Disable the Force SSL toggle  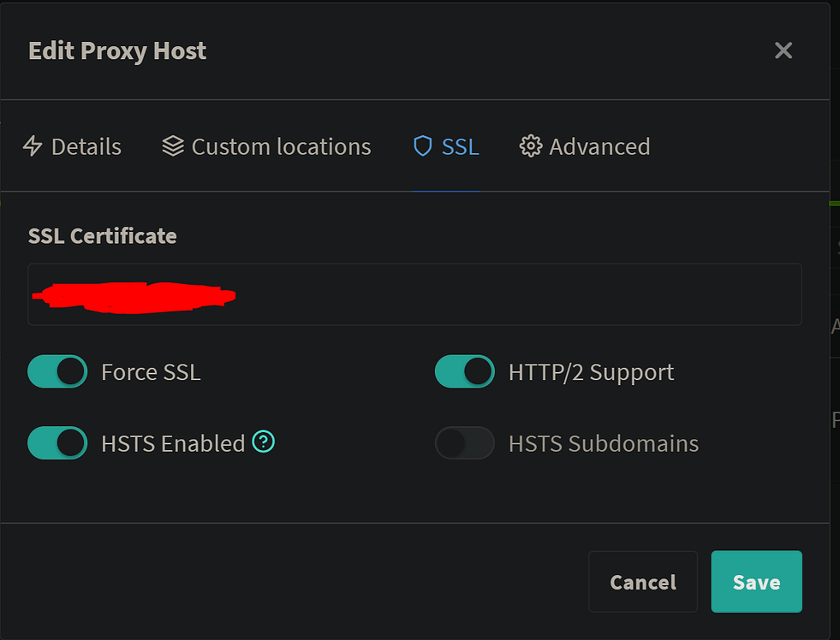pos(57,371)
